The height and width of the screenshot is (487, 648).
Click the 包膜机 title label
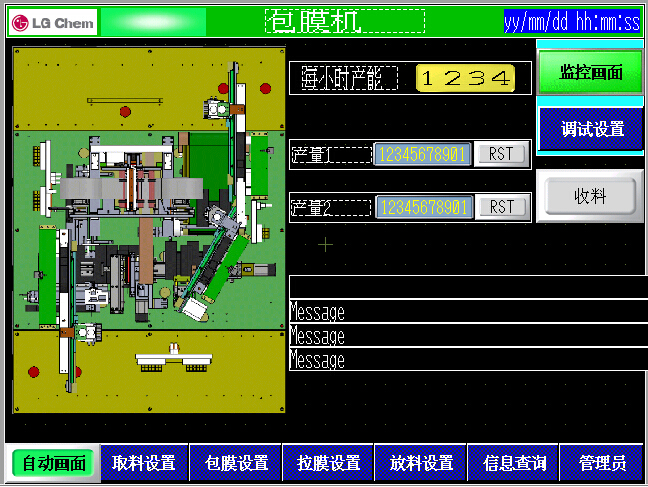coord(345,21)
